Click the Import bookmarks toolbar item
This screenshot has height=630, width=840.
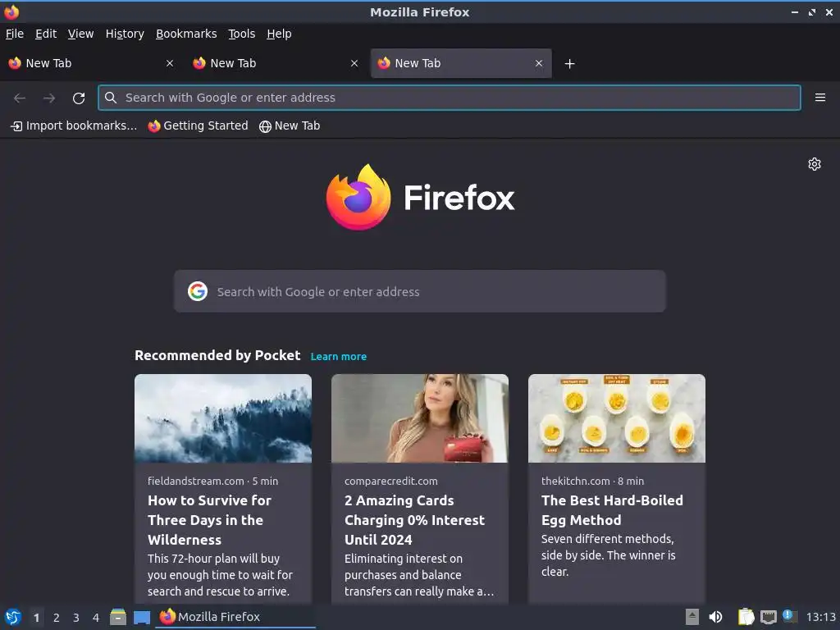(74, 126)
